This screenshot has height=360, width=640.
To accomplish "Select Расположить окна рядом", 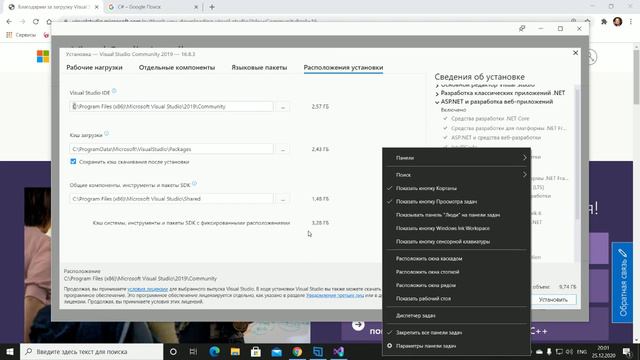I will [456, 285].
